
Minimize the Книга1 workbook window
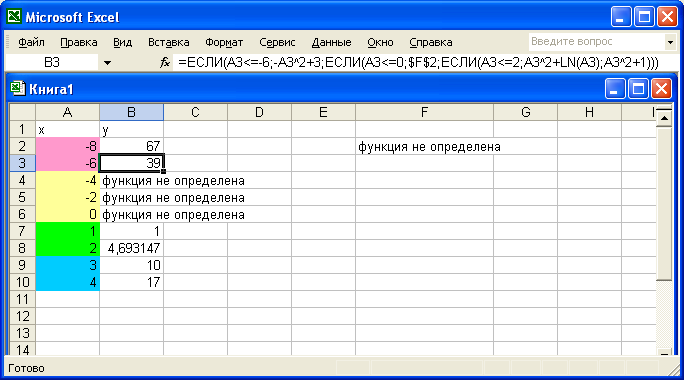(x=615, y=89)
